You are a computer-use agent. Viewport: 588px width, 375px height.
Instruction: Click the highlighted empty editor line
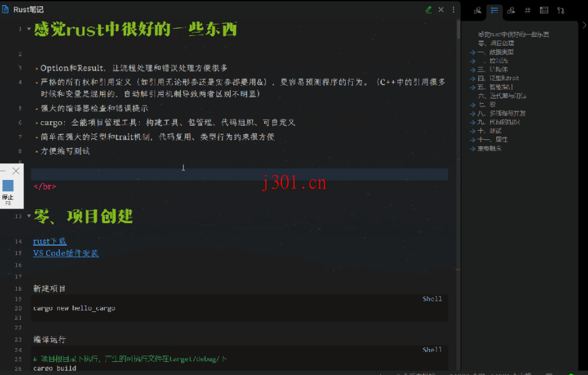239,174
